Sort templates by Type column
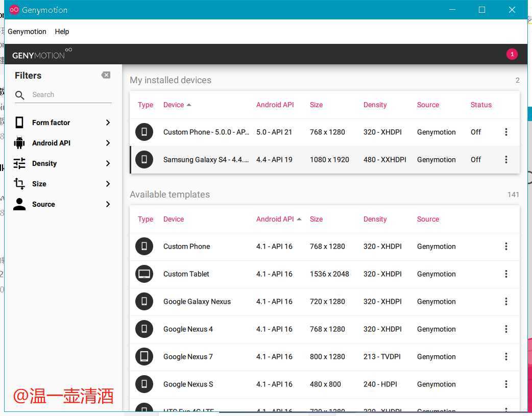Image resolution: width=532 pixels, height=416 pixels. pos(145,219)
